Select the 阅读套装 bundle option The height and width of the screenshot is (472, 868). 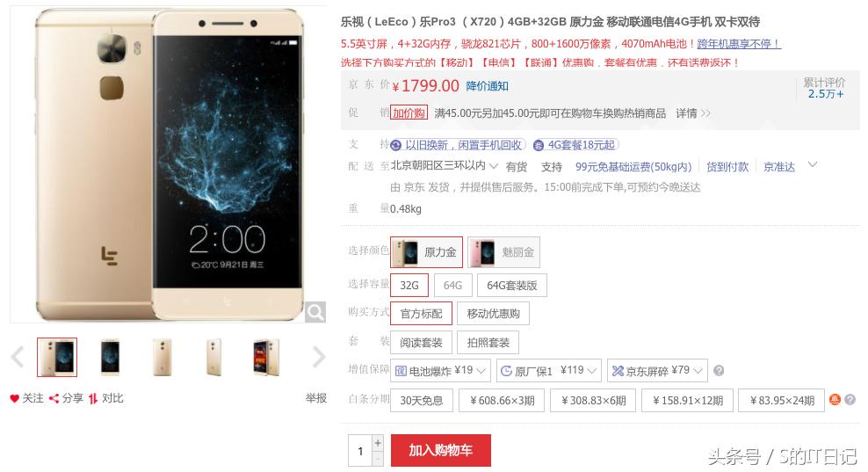pos(422,343)
